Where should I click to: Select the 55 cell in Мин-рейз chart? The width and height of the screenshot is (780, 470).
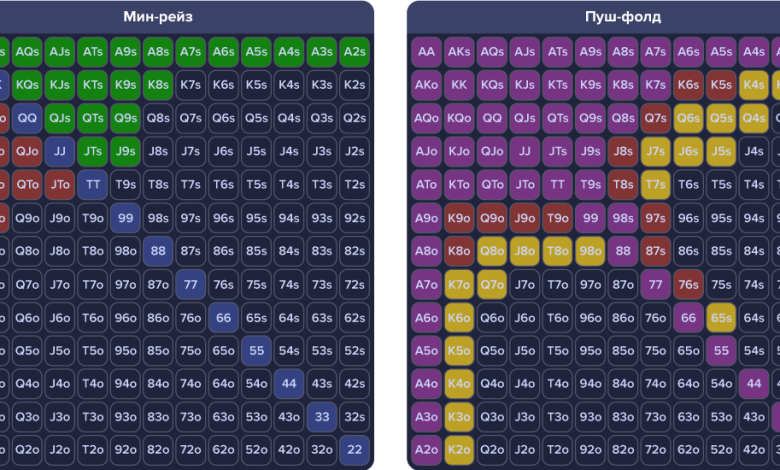pos(256,349)
